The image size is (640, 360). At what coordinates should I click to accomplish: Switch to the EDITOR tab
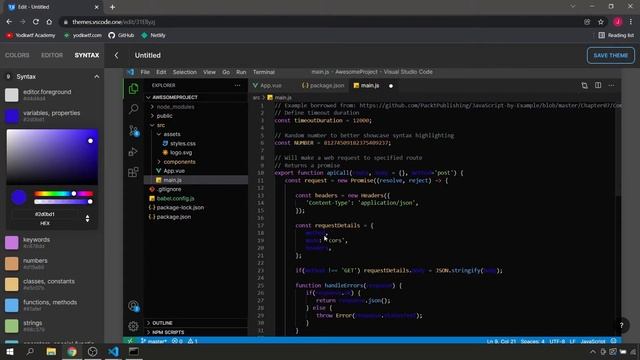click(52, 55)
